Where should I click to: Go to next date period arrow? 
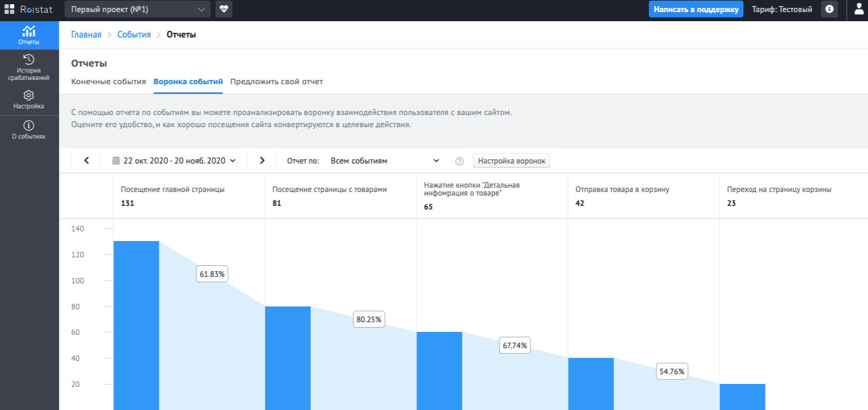(x=262, y=160)
